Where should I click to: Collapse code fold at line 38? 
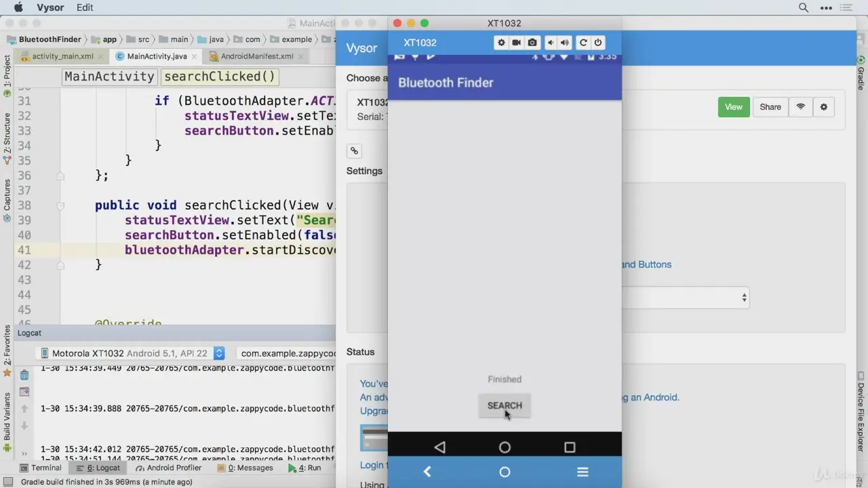click(x=60, y=205)
